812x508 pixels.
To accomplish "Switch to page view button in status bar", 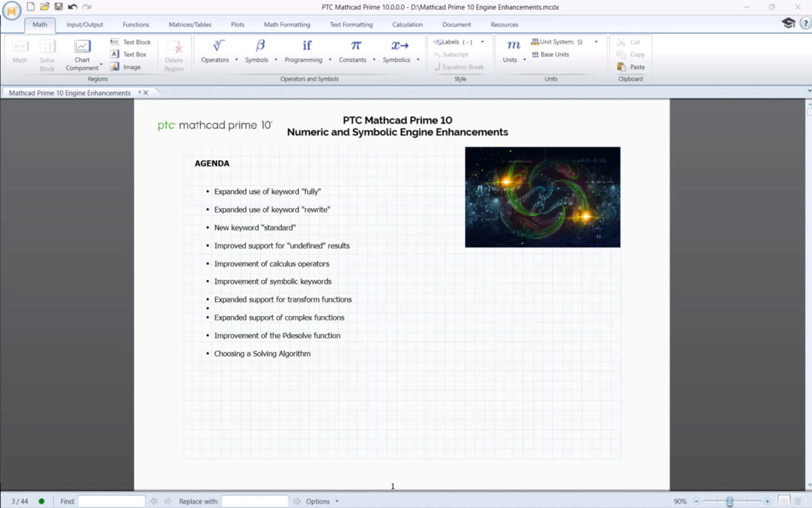I will (783, 501).
